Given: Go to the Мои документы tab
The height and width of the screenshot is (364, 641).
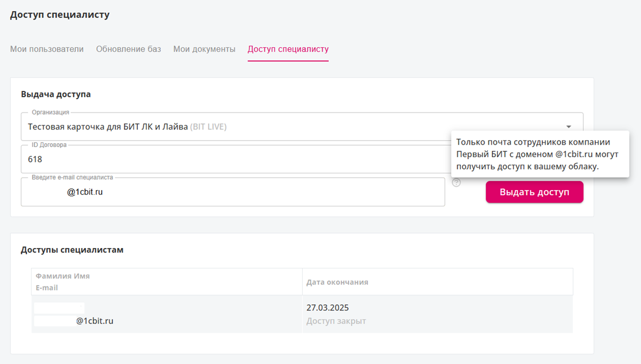Looking at the screenshot, I should coord(204,49).
